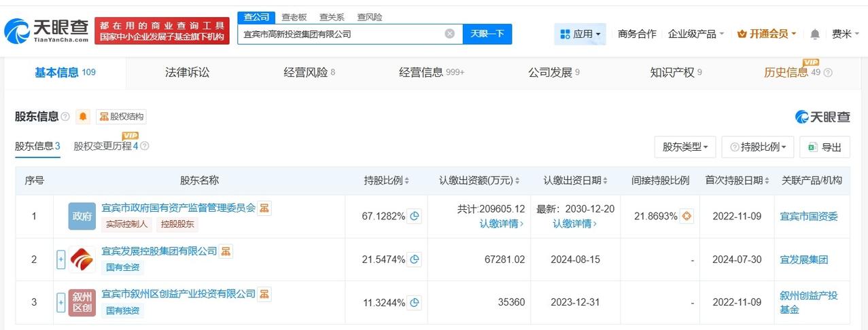Open 认缴详情 under 共计:209605.12

[x=502, y=223]
